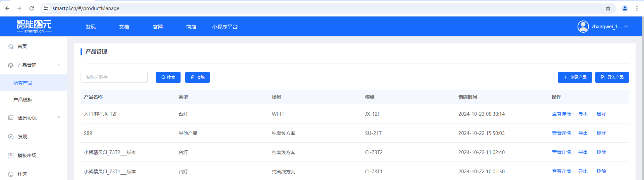Click the 模组 column header
Image resolution: width=644 pixels, height=180 pixels.
pos(370,97)
